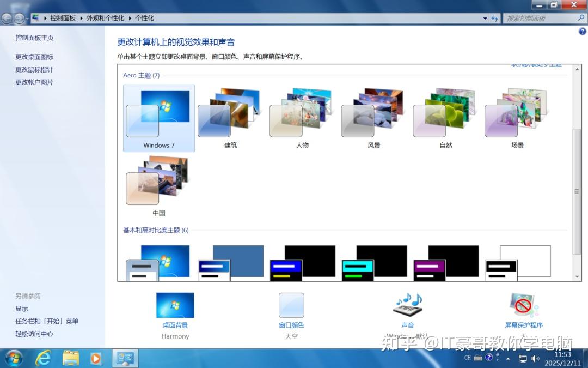This screenshot has height=368, width=588.
Task: Open the 显示 link under 另请参阅
Action: pos(22,309)
